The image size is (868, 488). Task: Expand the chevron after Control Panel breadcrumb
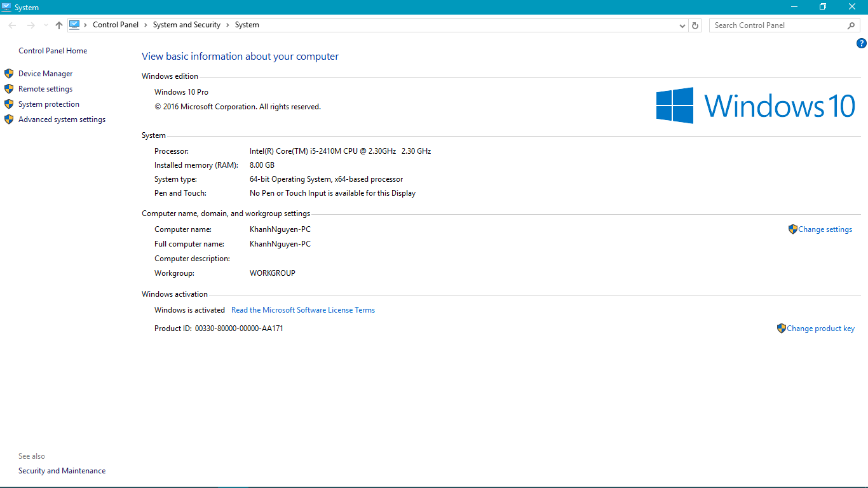(146, 25)
